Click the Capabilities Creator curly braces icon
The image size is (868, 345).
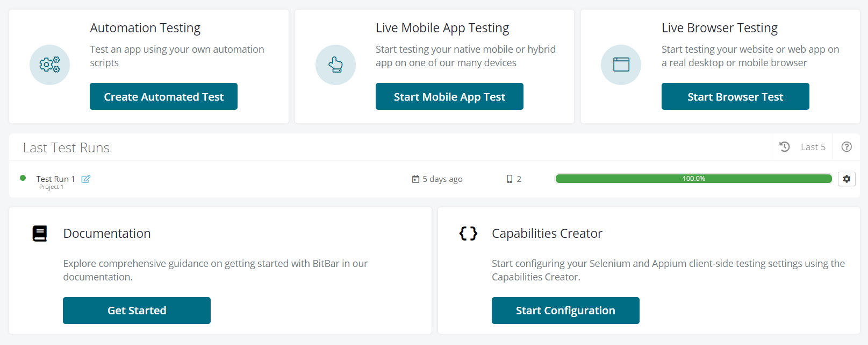click(x=468, y=234)
